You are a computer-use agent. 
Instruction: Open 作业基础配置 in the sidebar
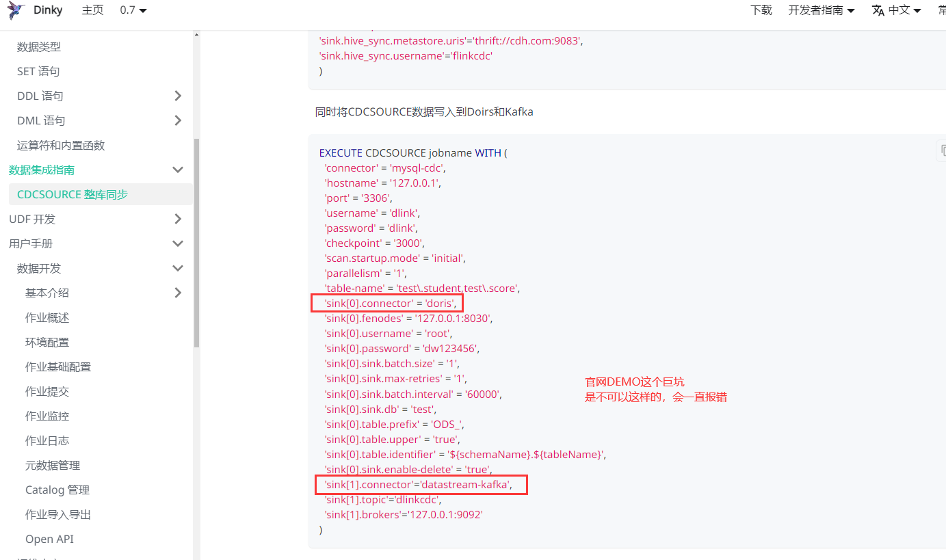58,366
